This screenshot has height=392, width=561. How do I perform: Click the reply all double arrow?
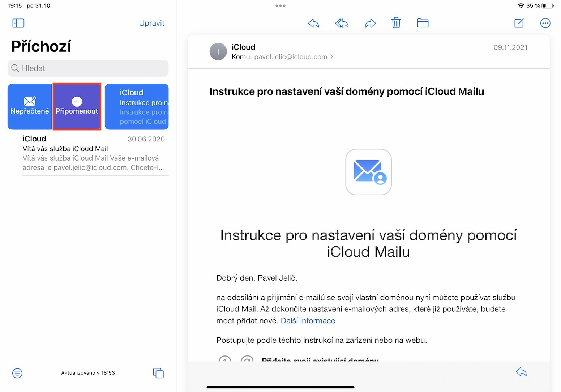click(342, 24)
